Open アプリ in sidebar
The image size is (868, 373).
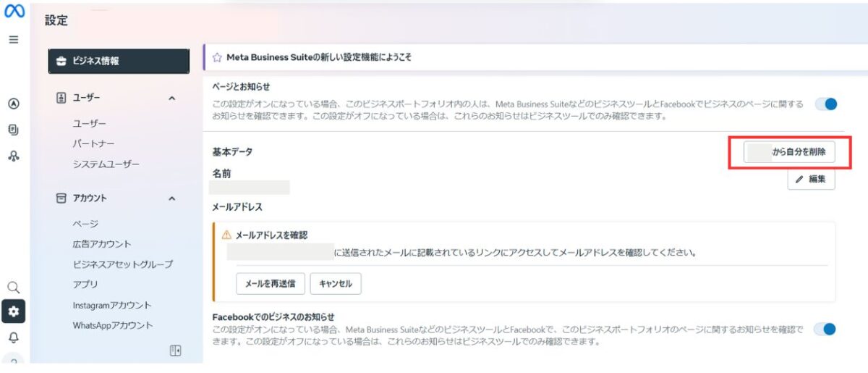(85, 285)
